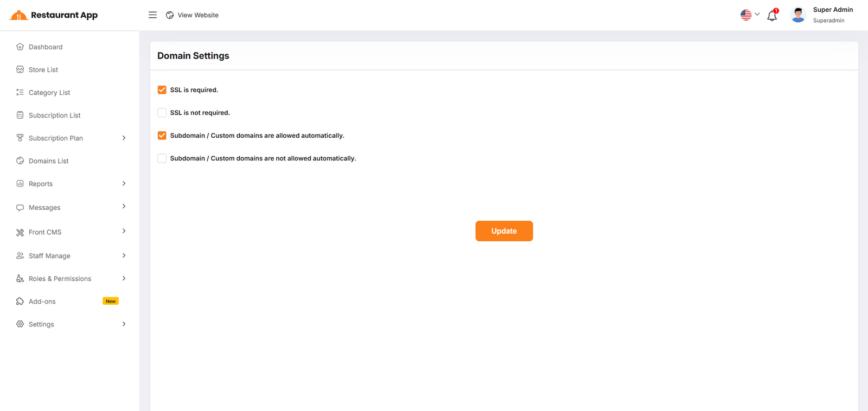The width and height of the screenshot is (868, 411).
Task: Click the Dashboard home icon
Action: coord(20,47)
